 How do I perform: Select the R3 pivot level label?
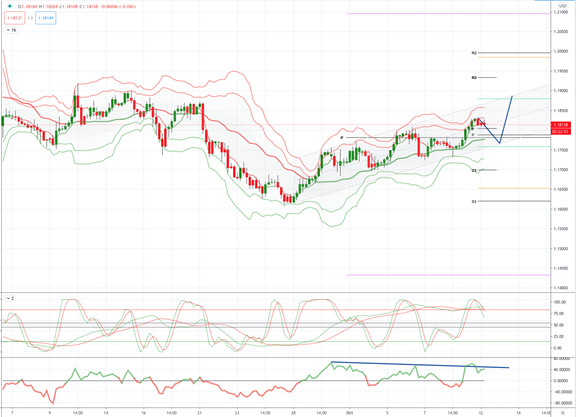point(474,53)
